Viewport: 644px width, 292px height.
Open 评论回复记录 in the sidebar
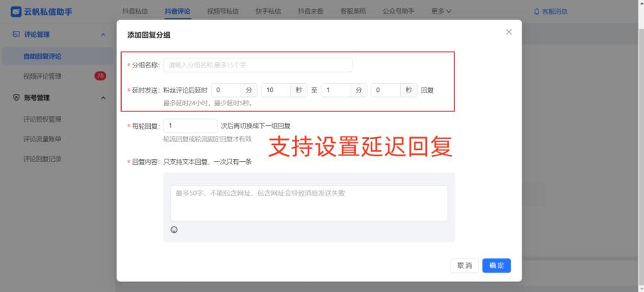pyautogui.click(x=42, y=159)
